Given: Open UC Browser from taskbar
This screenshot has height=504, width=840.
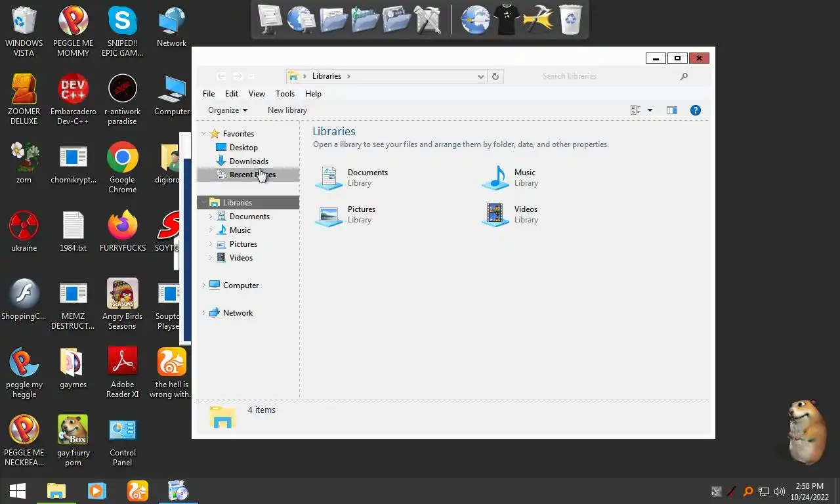Looking at the screenshot, I should 138,491.
